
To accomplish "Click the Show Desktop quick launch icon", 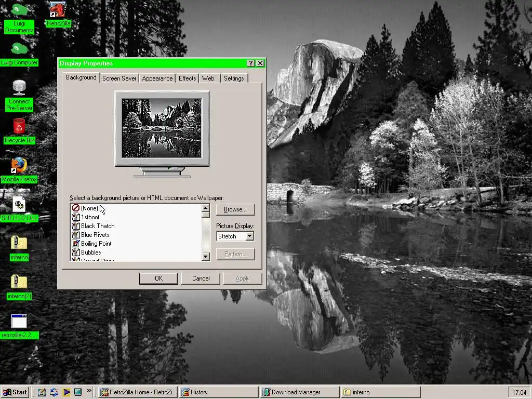I will pyautogui.click(x=78, y=392).
